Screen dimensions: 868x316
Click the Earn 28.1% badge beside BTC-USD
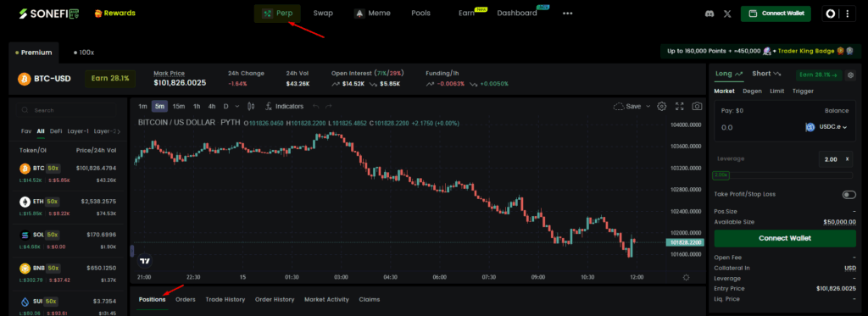(x=110, y=79)
